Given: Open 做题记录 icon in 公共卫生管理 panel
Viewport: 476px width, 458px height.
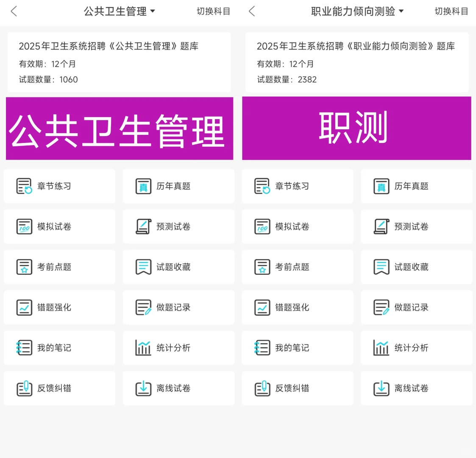Looking at the screenshot, I should (143, 307).
